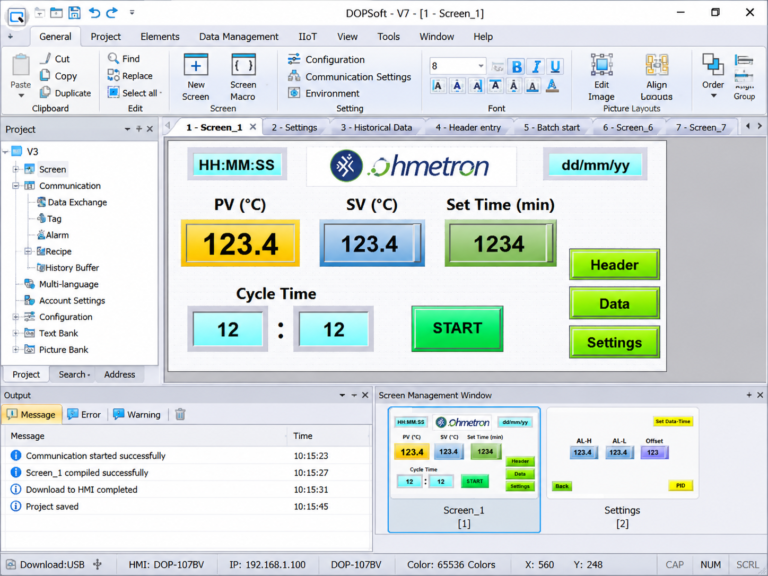This screenshot has height=576, width=768.
Task: Duplicate the selected element
Action: 65,93
